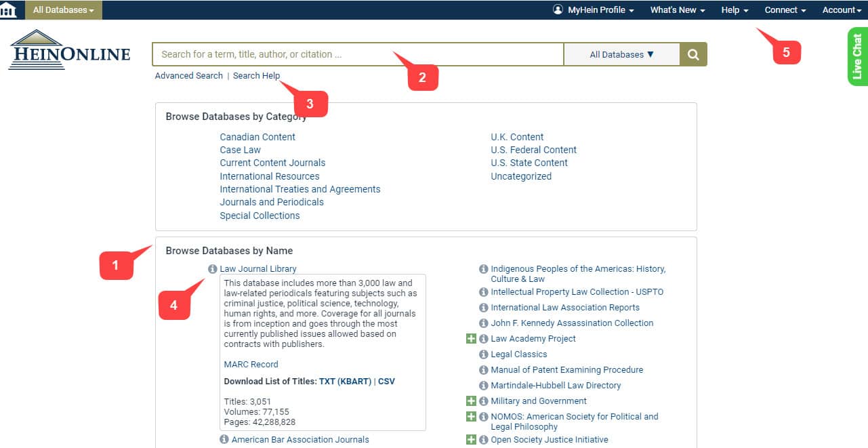Click the info icon next to Manual of Patent Examining Procedure
868x448 pixels.
(x=483, y=370)
